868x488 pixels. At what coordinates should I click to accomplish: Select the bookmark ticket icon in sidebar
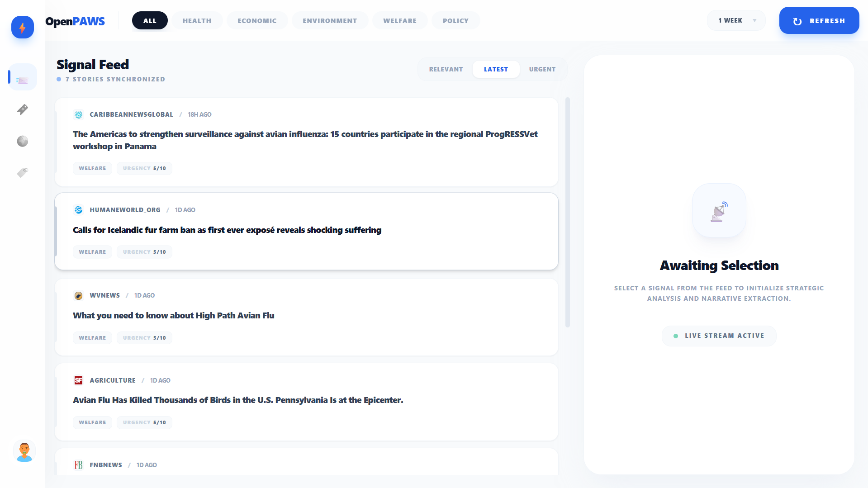pos(22,109)
